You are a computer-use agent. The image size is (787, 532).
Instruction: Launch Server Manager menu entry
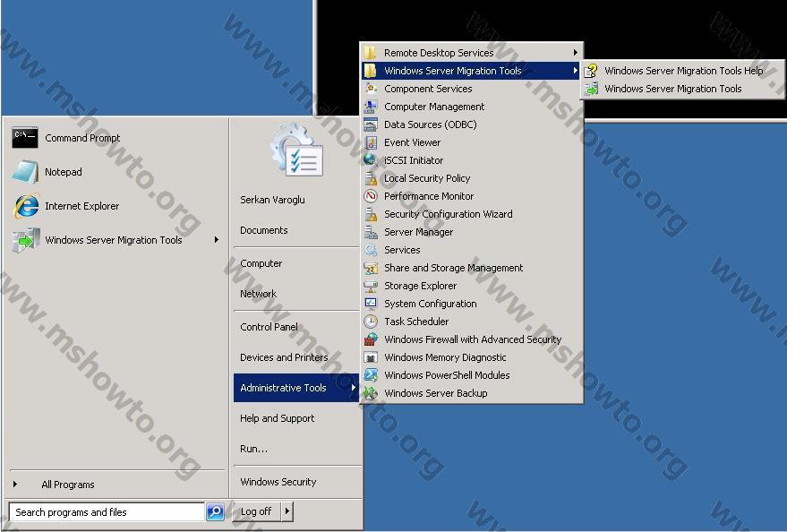tap(471, 232)
